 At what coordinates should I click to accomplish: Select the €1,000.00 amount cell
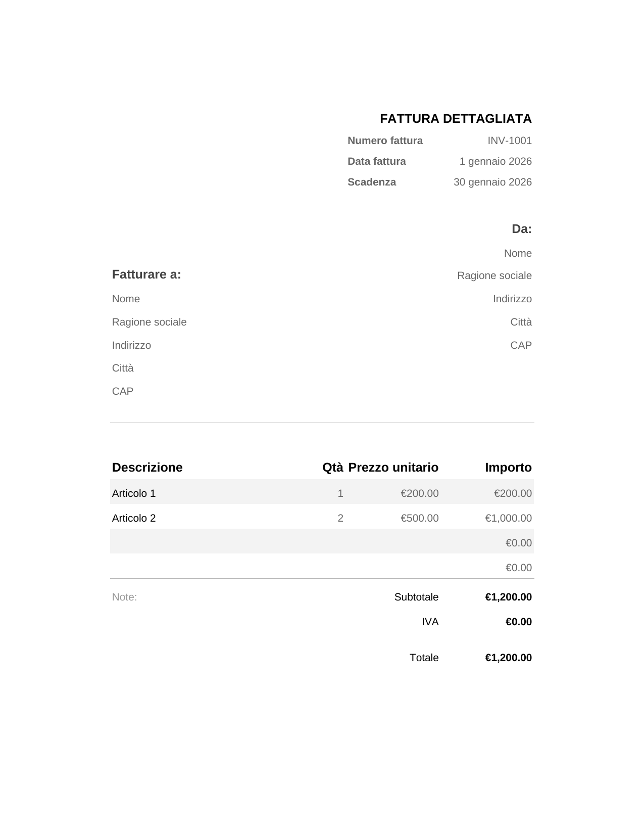(x=509, y=518)
